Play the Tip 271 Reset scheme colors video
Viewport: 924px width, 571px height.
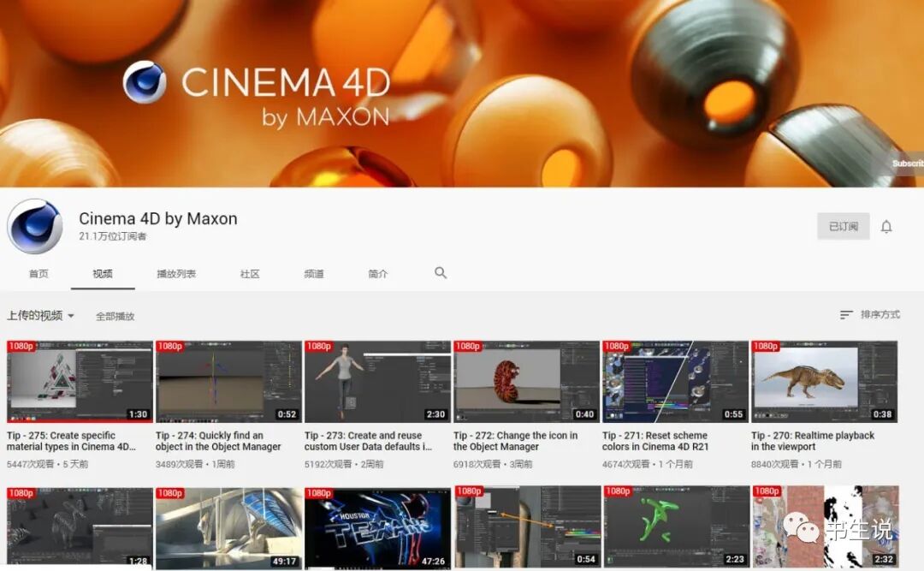(x=674, y=379)
